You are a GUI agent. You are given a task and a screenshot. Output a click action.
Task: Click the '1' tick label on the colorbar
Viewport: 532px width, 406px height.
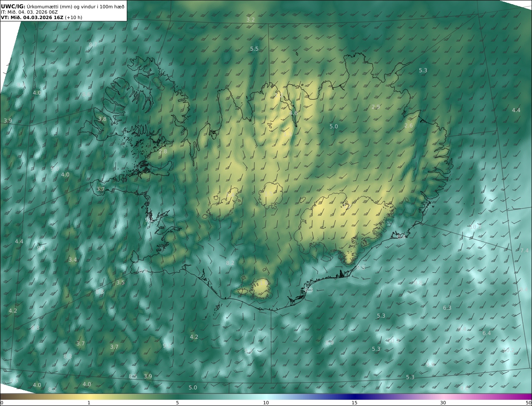click(x=89, y=403)
